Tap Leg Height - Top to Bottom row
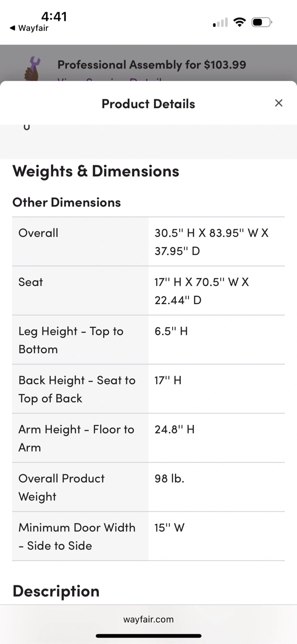297x644 pixels. (148, 340)
